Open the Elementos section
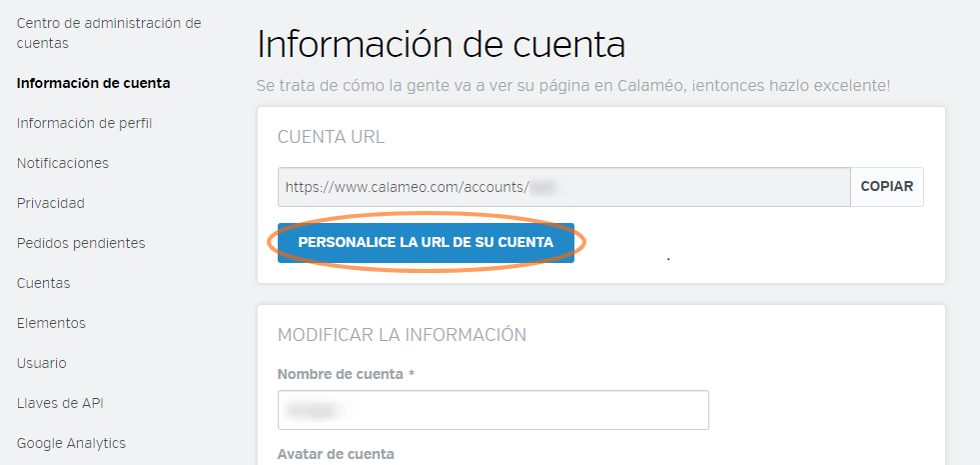 point(51,323)
